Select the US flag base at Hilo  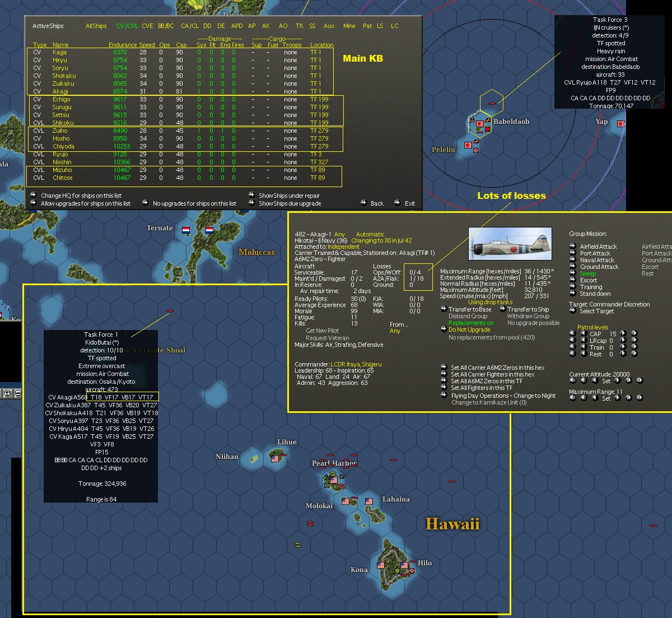point(404,565)
